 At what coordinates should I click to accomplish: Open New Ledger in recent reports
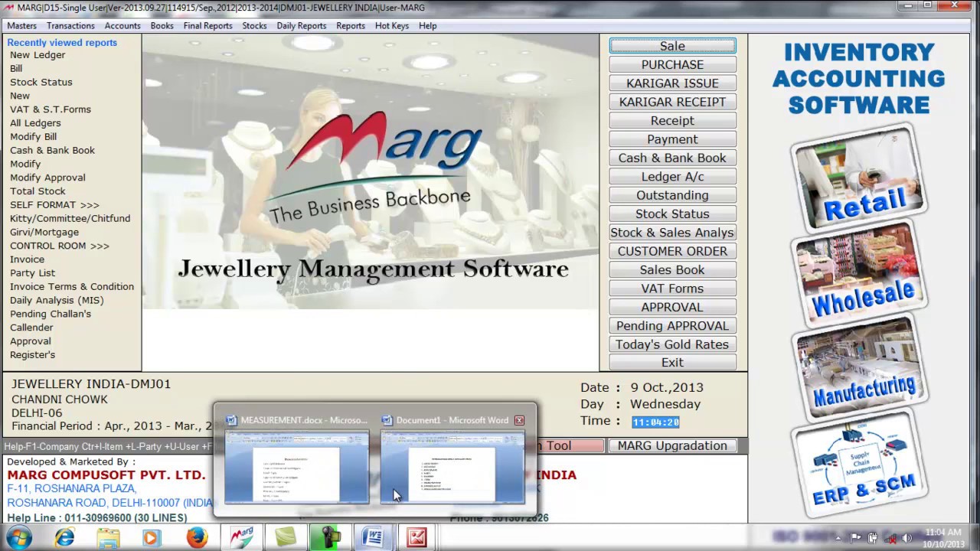pos(38,55)
